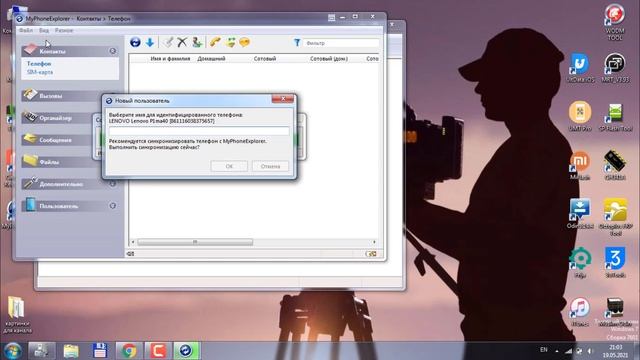Click the delete contact X icon

point(182,42)
